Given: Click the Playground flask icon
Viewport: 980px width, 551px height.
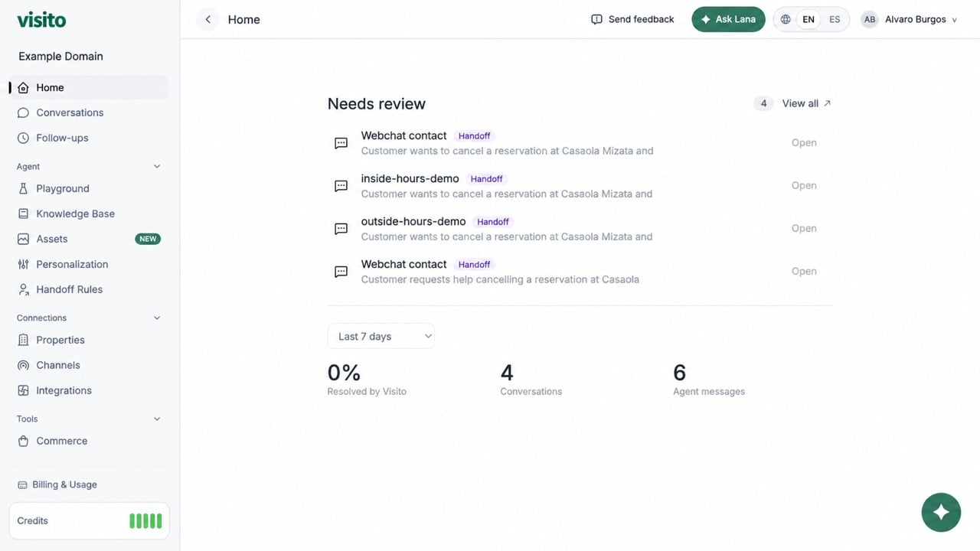Looking at the screenshot, I should pos(23,188).
